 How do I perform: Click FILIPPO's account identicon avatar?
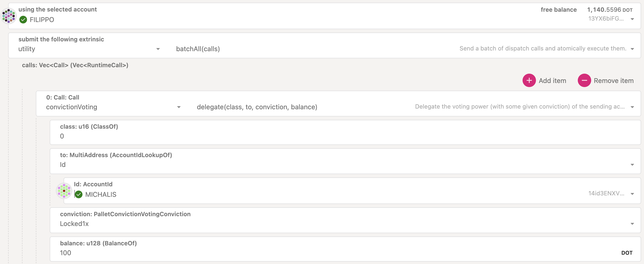pyautogui.click(x=9, y=16)
